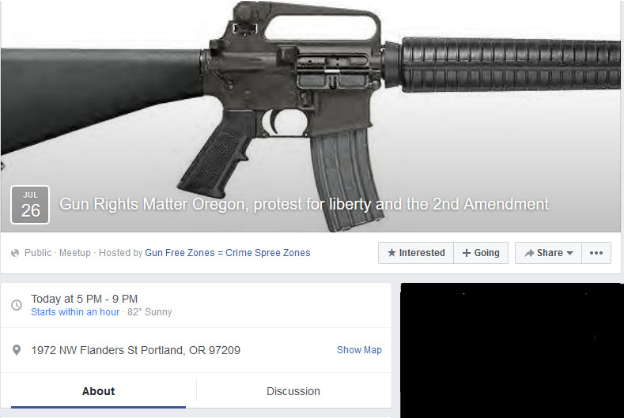This screenshot has width=625, height=418.
Task: Click the globe Public privacy icon
Action: [x=15, y=253]
